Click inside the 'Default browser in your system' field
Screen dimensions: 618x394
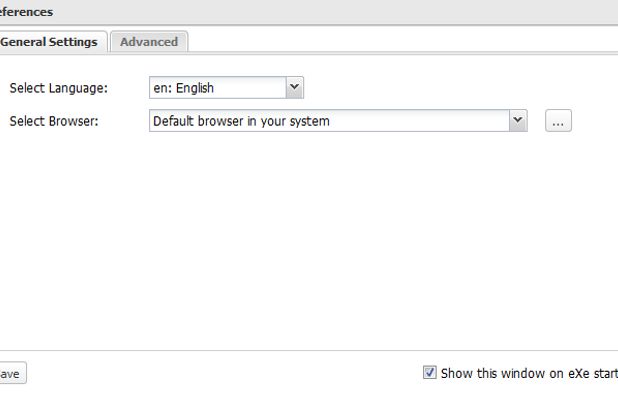(329, 121)
